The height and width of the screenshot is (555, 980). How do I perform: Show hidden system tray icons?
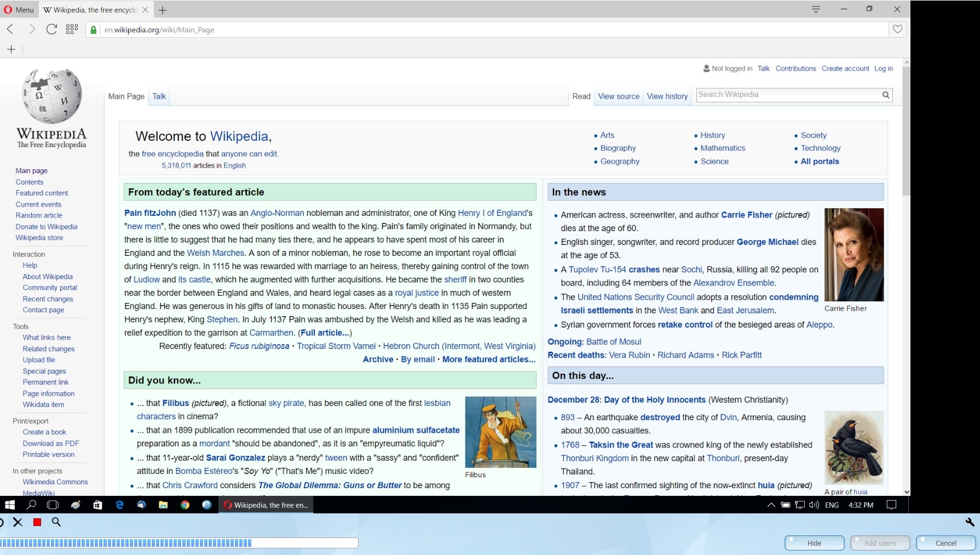(771, 505)
